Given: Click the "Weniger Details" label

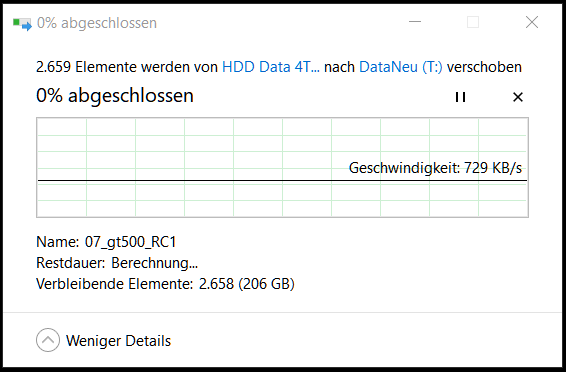Looking at the screenshot, I should 118,341.
